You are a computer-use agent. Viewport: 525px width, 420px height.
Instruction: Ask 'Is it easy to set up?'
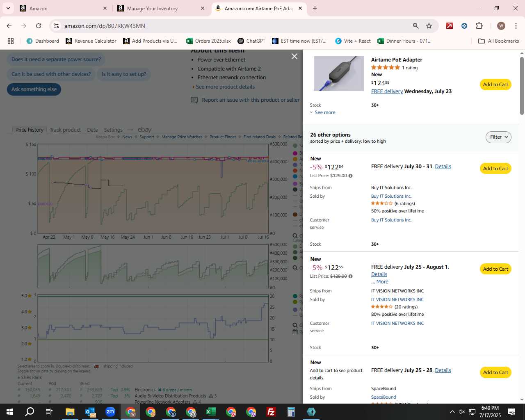124,74
